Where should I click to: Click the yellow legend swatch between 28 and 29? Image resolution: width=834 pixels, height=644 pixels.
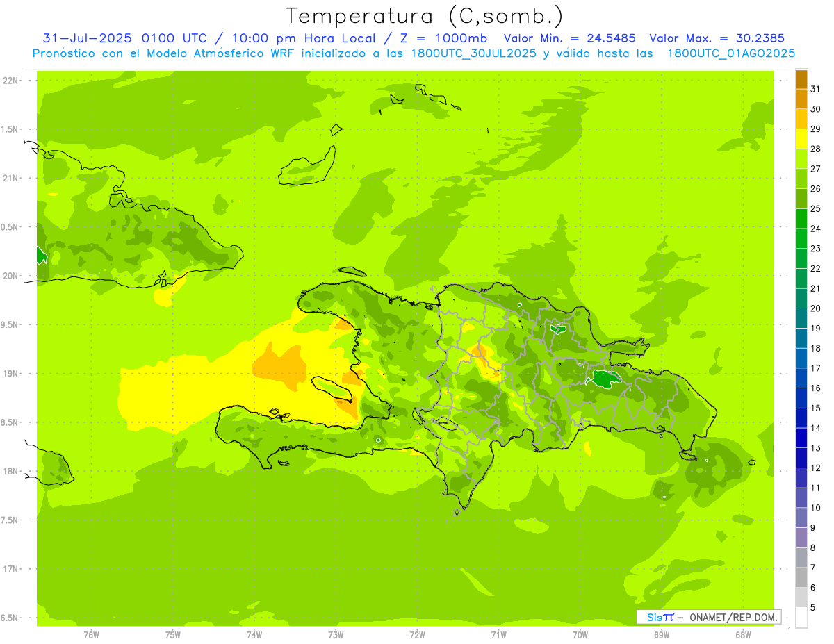pos(801,139)
